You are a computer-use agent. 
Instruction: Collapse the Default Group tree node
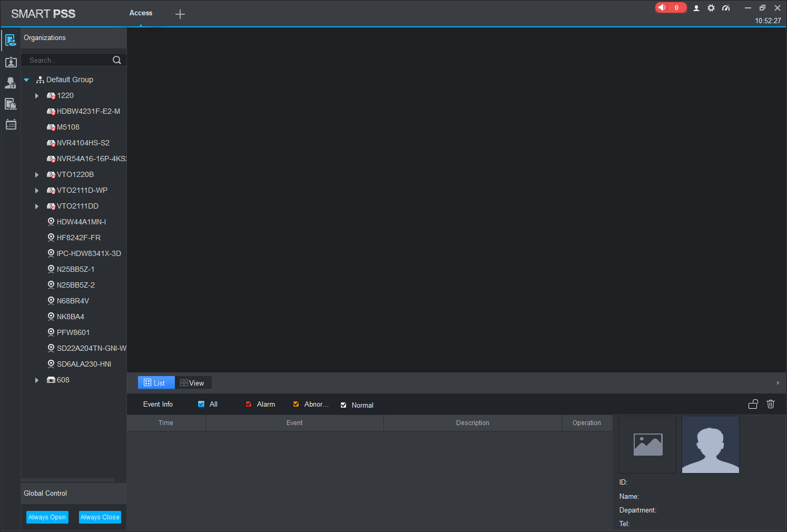[x=26, y=80]
